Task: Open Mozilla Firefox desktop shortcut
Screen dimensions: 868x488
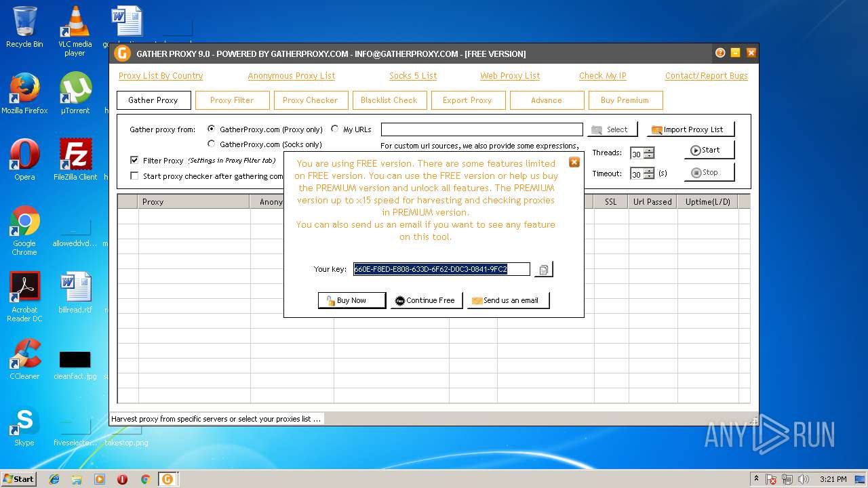Action: [x=24, y=94]
